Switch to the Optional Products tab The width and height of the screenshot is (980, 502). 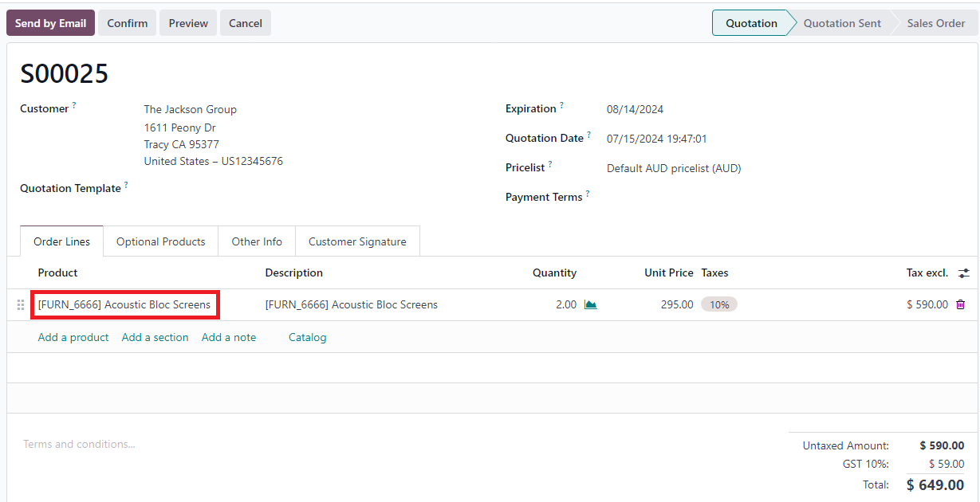160,241
